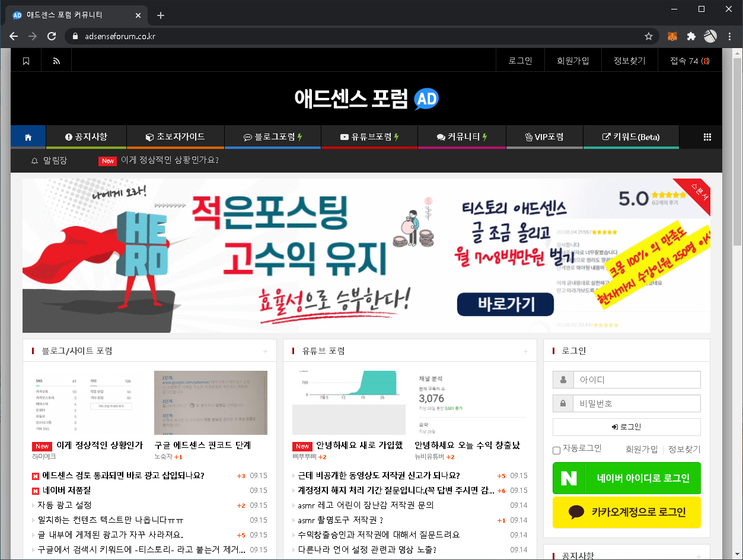743x560 pixels.
Task: Open the 유튜브 포럼 section title
Action: (323, 351)
